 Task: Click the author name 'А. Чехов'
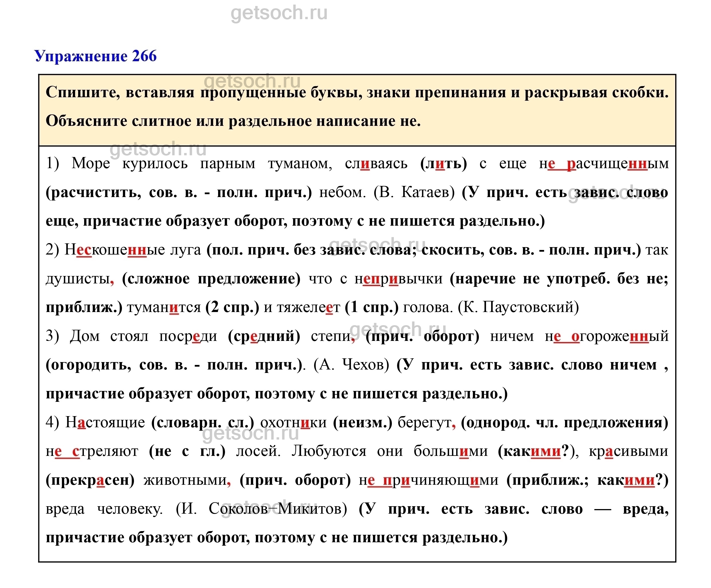tap(351, 365)
